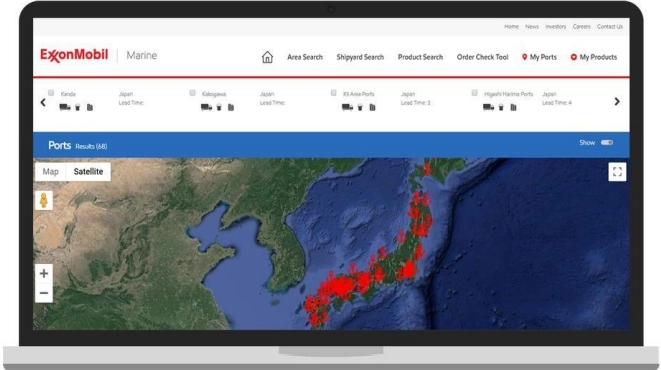Switch to Map view tab
Screen dimensions: 661x370
51,172
